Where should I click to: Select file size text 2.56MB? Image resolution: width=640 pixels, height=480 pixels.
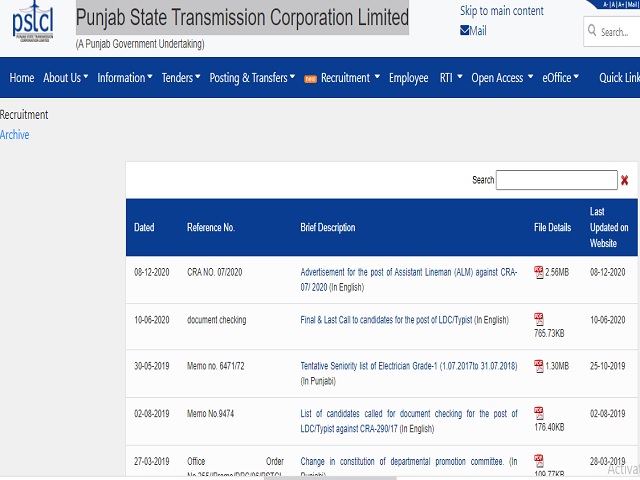(x=557, y=272)
